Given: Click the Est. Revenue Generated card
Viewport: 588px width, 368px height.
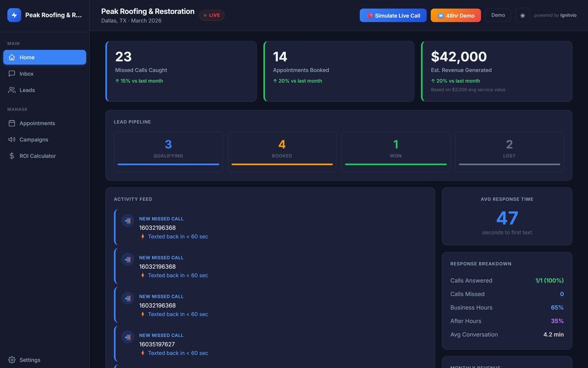Looking at the screenshot, I should tap(496, 71).
